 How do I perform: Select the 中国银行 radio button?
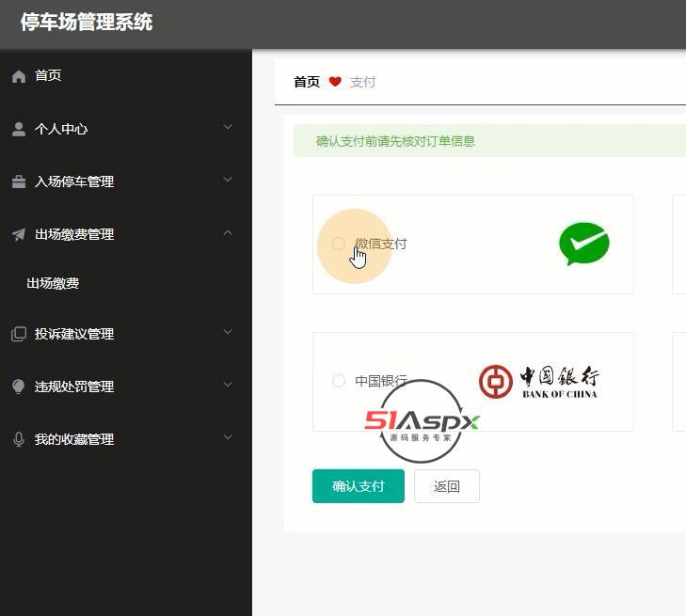tap(339, 381)
